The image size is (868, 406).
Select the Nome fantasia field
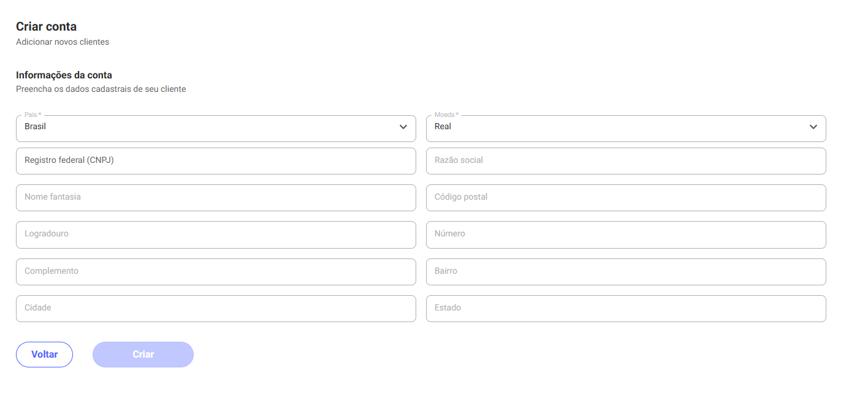(x=216, y=198)
